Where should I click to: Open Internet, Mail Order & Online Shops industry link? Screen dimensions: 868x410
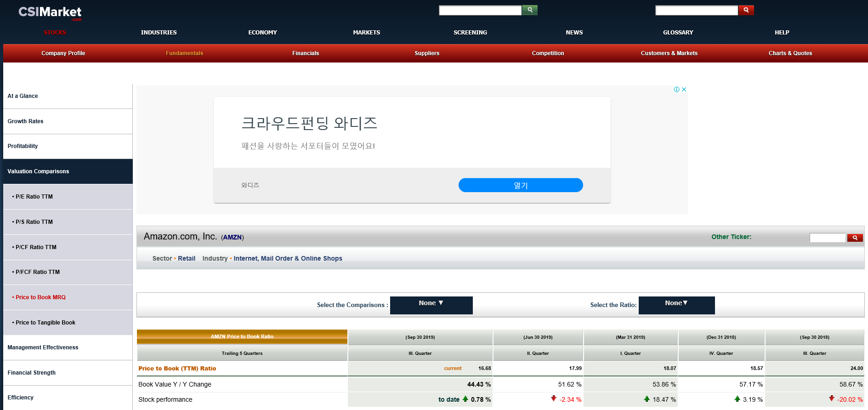[x=288, y=258]
